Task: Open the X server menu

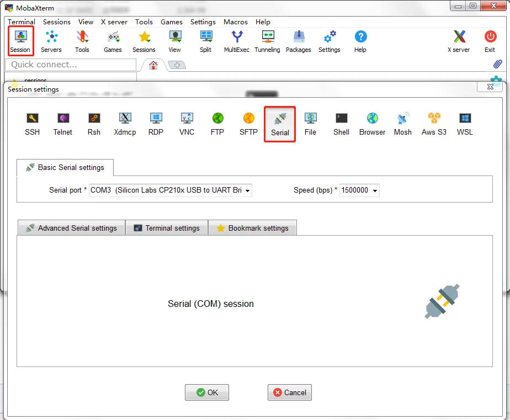Action: (114, 22)
